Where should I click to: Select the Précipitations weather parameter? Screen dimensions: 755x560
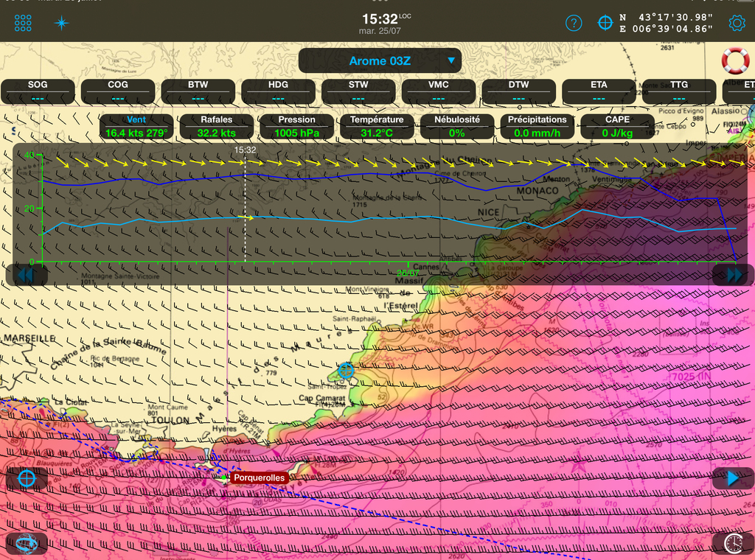(537, 127)
